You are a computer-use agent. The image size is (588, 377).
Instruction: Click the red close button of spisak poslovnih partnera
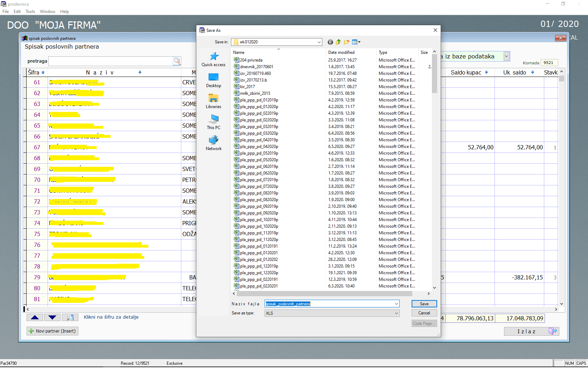(560, 38)
